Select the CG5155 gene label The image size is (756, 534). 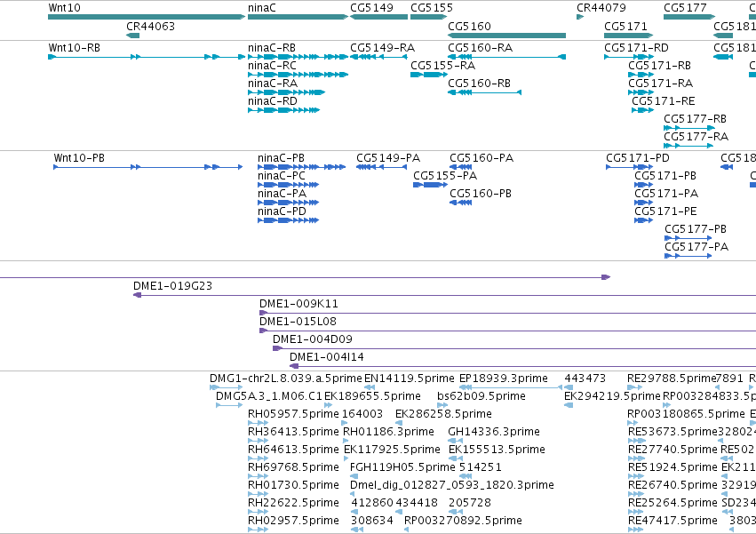click(432, 8)
